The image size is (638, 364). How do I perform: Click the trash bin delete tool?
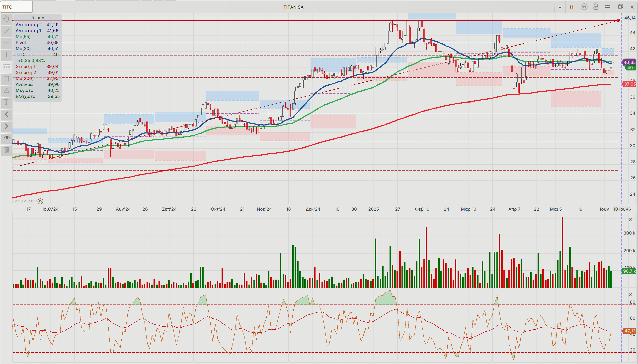[x=6, y=150]
